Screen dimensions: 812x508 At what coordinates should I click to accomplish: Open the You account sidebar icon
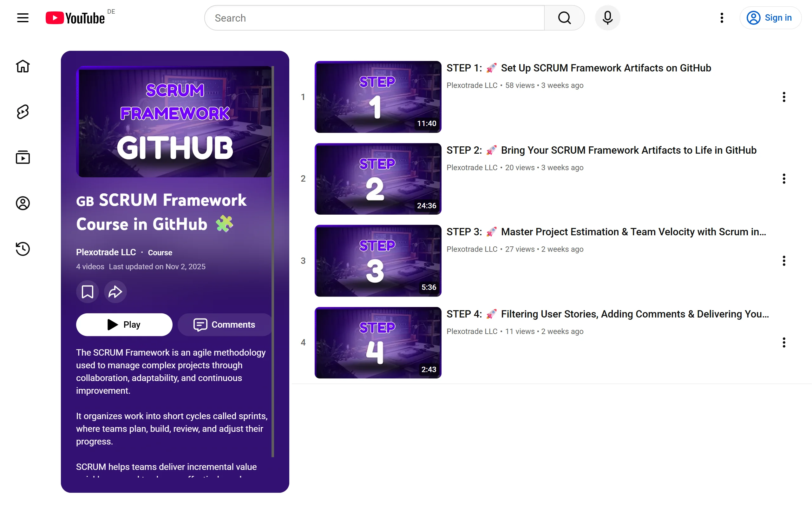(x=23, y=203)
